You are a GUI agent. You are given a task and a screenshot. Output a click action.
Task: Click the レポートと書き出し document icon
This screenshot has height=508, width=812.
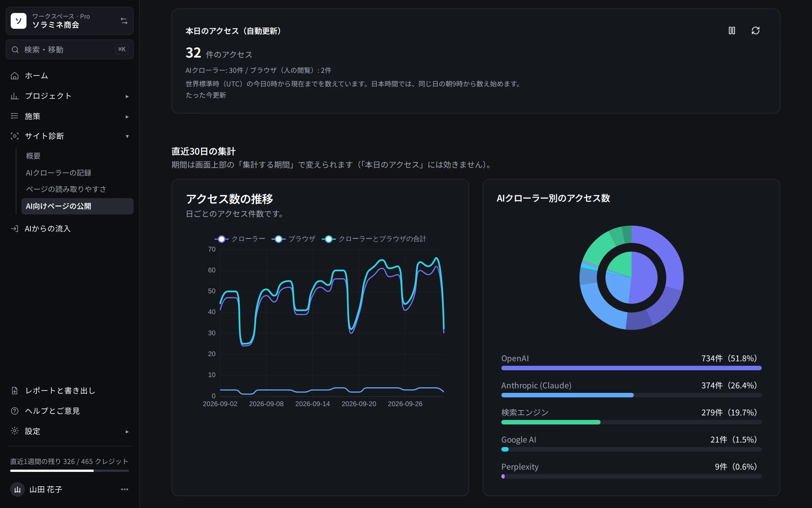(14, 391)
